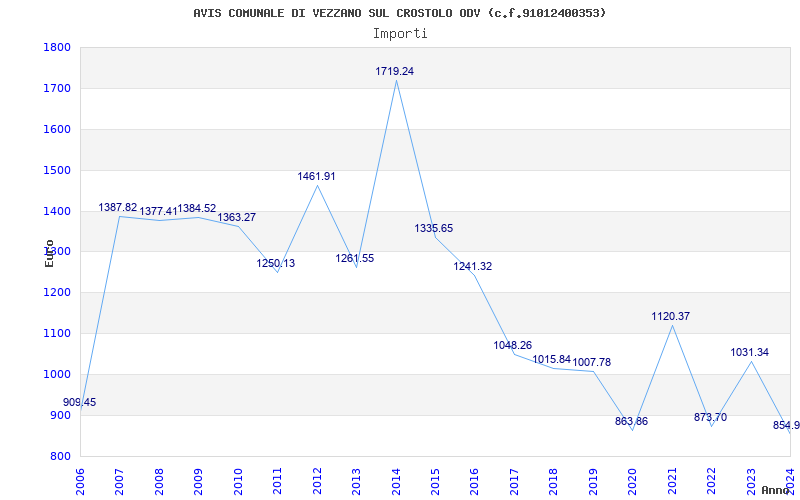800x500 pixels.
Task: Select the 2011 x-axis year label
Action: click(278, 482)
